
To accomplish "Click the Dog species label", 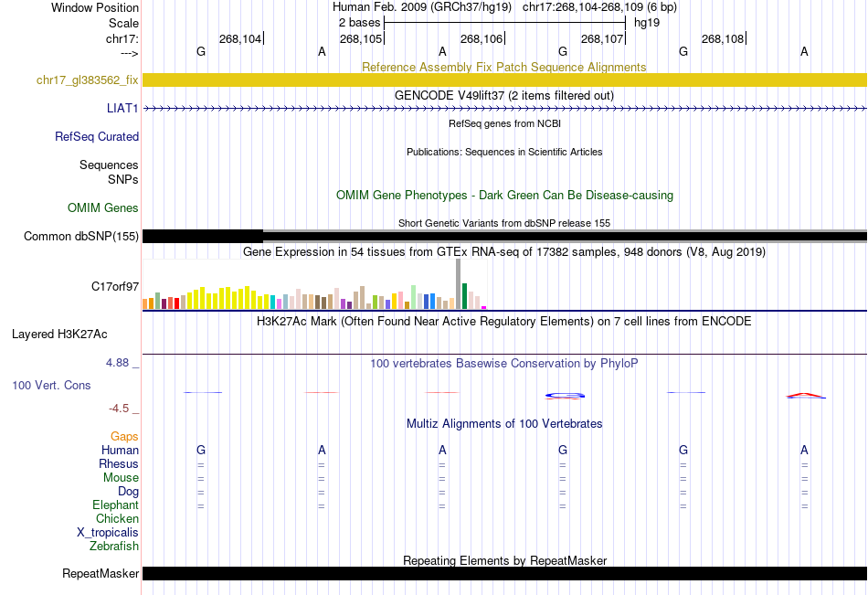I will 128,492.
